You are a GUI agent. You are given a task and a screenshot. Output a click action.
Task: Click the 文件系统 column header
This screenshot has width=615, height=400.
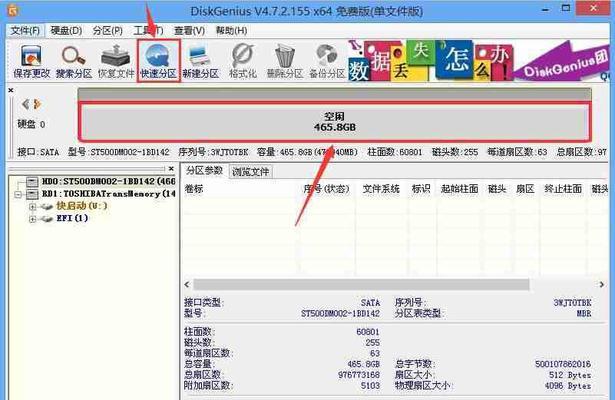click(x=381, y=189)
